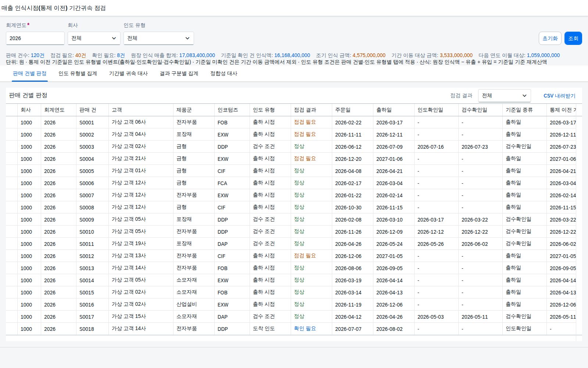Click 인도확인일 2026-12-12 in row S0010
This screenshot has height=368, width=588.
pyautogui.click(x=430, y=232)
